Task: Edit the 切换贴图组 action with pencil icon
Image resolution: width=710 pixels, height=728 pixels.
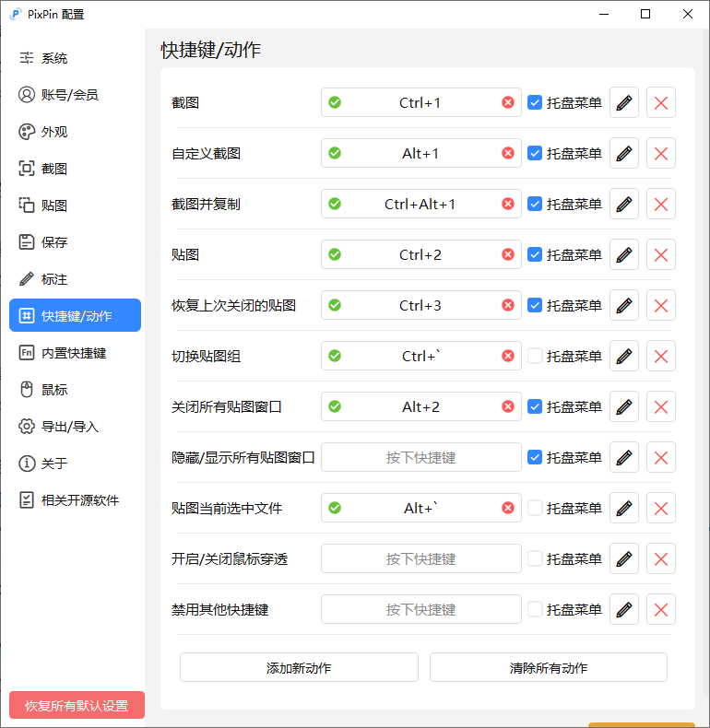Action: click(624, 356)
